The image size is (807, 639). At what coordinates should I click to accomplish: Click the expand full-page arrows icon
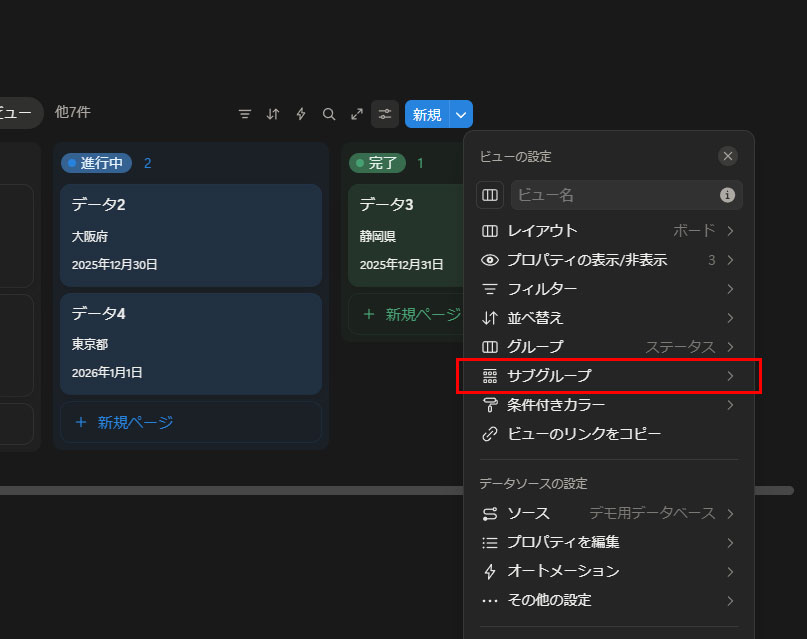click(x=357, y=114)
